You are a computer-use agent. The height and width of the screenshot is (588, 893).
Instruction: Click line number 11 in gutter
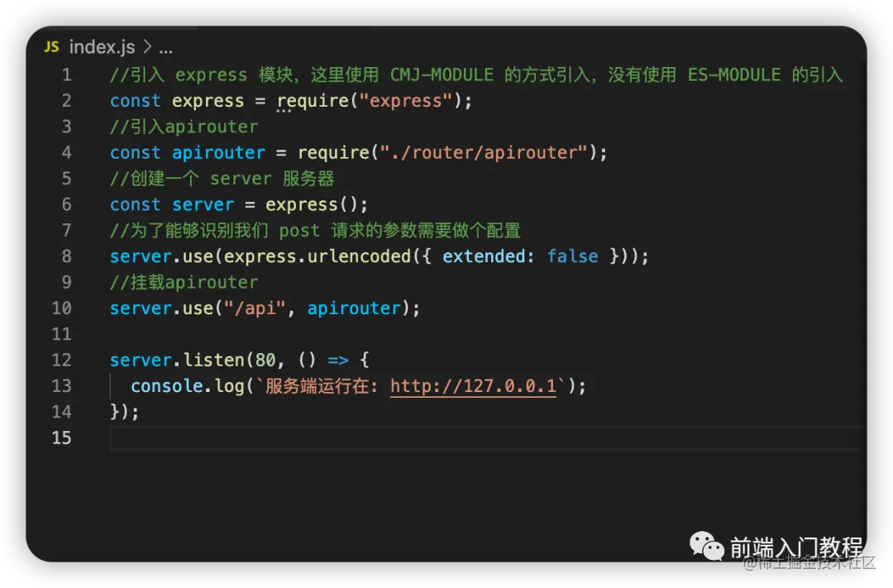click(x=61, y=334)
